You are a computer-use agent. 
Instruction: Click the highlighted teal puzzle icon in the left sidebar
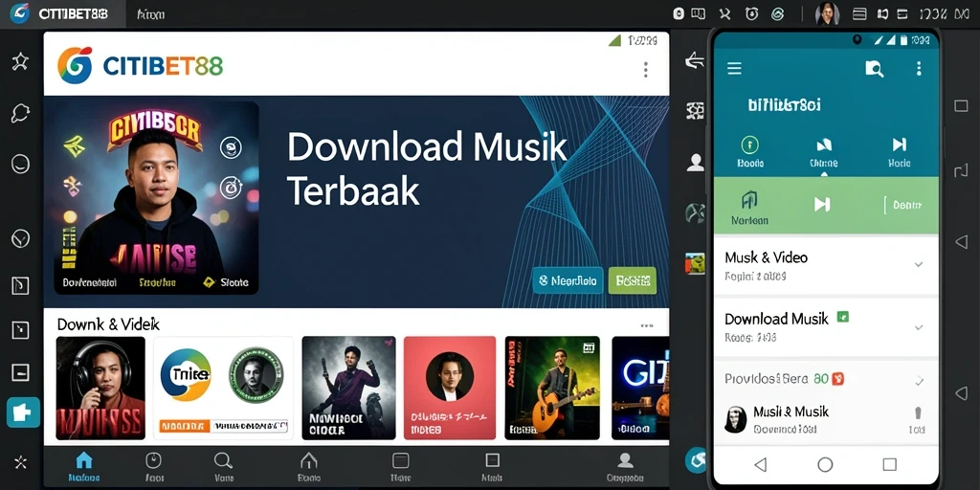(x=23, y=412)
